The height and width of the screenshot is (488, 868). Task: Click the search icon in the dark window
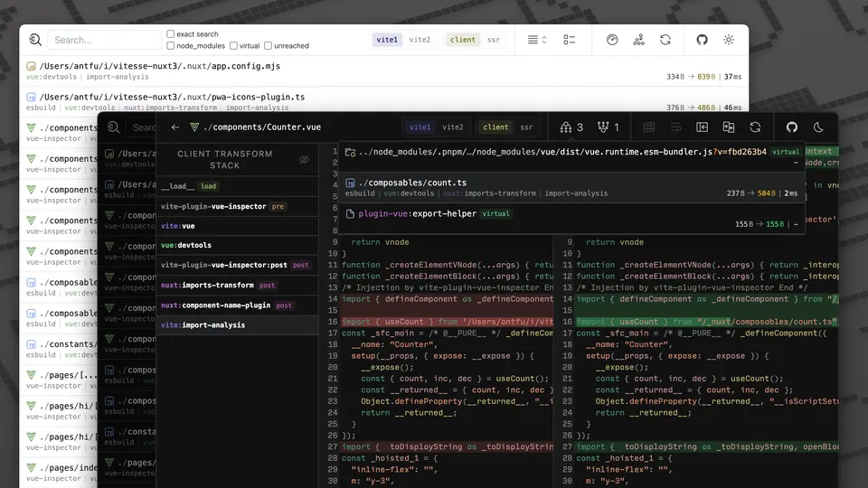pos(114,127)
